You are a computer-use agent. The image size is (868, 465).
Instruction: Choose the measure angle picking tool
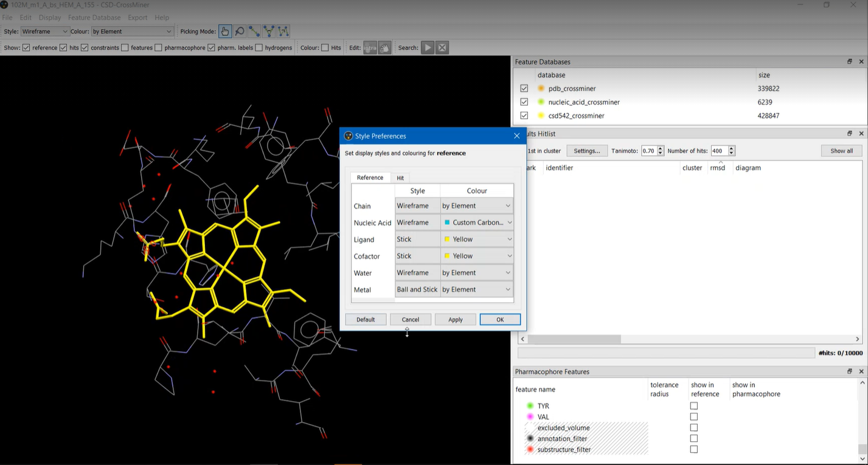[269, 32]
